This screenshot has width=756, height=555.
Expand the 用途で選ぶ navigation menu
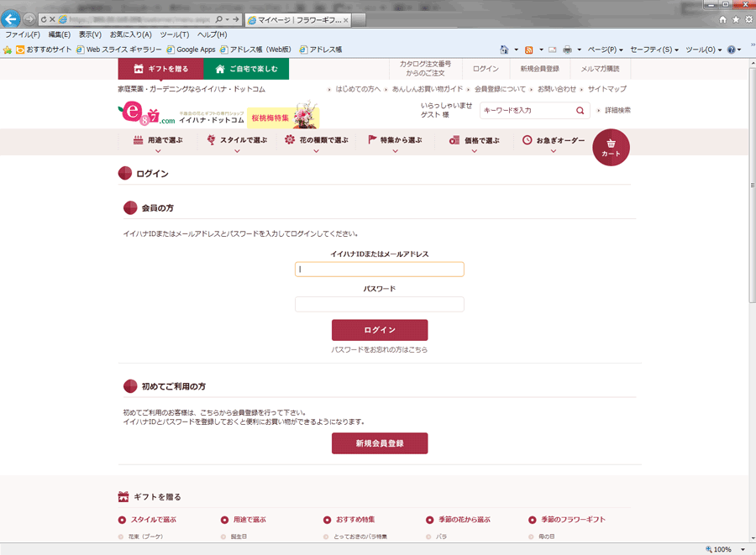[x=158, y=142]
